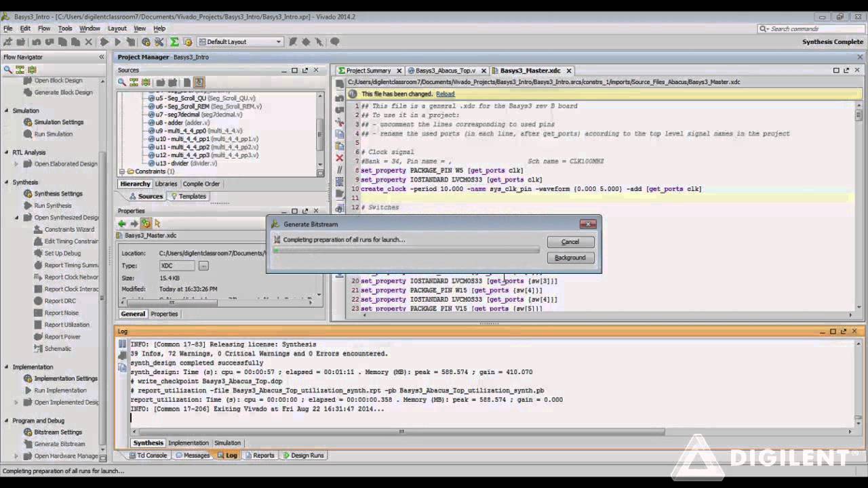This screenshot has width=868, height=488.
Task: Click the toolbar scissors tools icon
Action: click(159, 42)
